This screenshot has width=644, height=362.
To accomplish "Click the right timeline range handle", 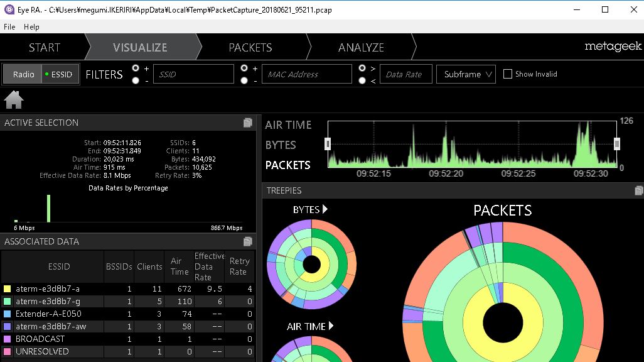I will coord(617,144).
